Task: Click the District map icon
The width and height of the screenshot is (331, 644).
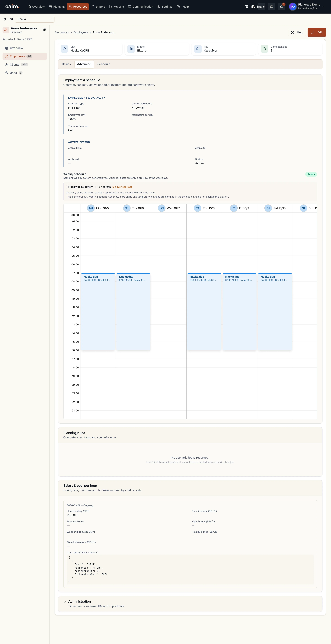Action: tap(131, 49)
